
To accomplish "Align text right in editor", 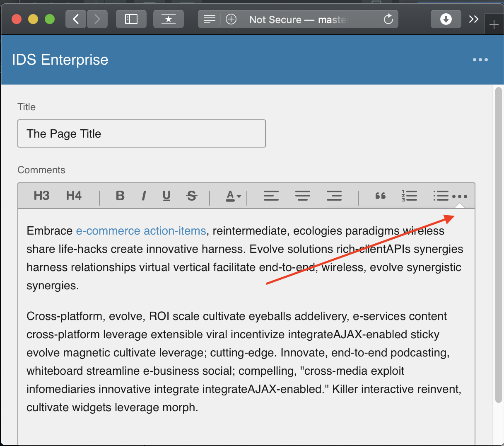I will (x=334, y=196).
